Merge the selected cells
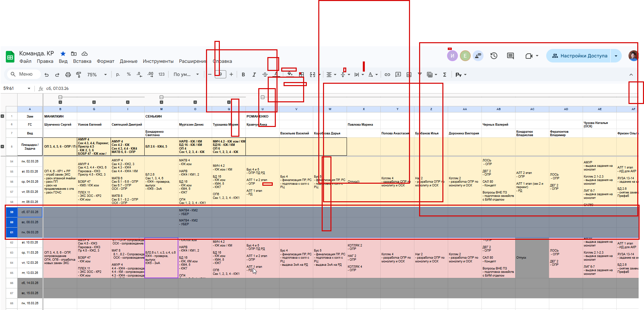 coord(313,75)
